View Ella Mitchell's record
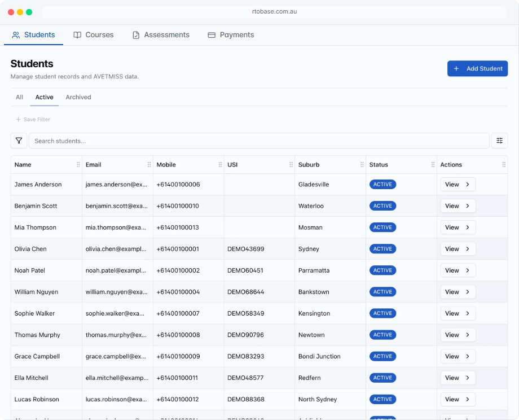Image resolution: width=519 pixels, height=420 pixels. coord(458,378)
